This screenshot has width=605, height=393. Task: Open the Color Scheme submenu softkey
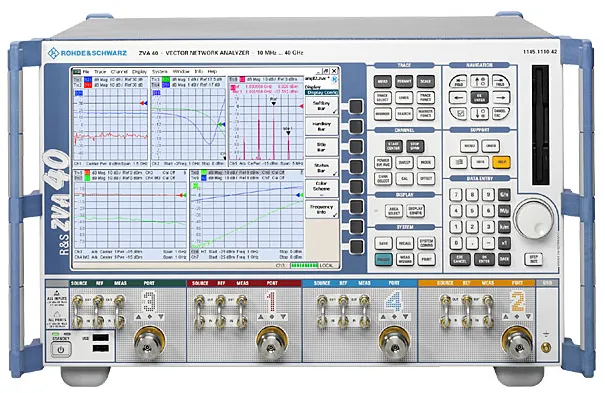tap(321, 189)
